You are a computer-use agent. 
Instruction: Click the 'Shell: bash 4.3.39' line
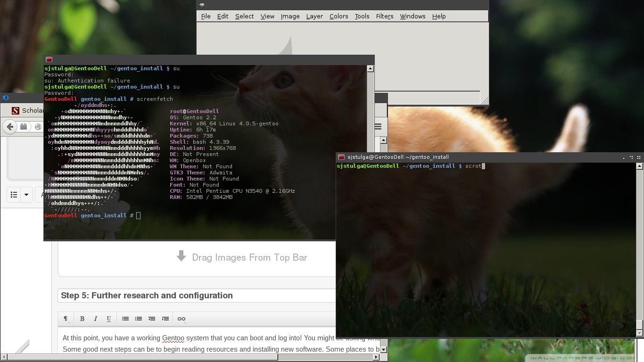pyautogui.click(x=200, y=142)
